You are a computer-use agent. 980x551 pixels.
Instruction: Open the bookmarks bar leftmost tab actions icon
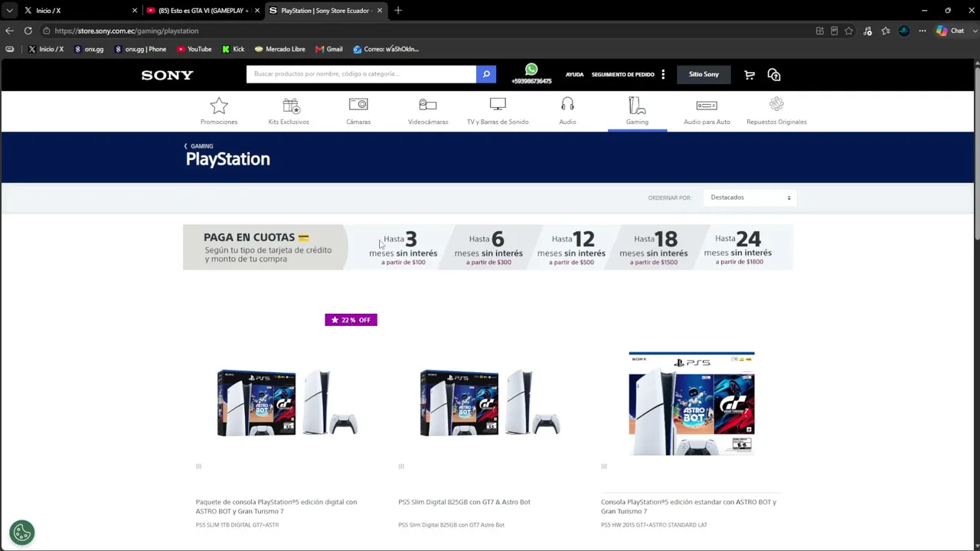[9, 49]
